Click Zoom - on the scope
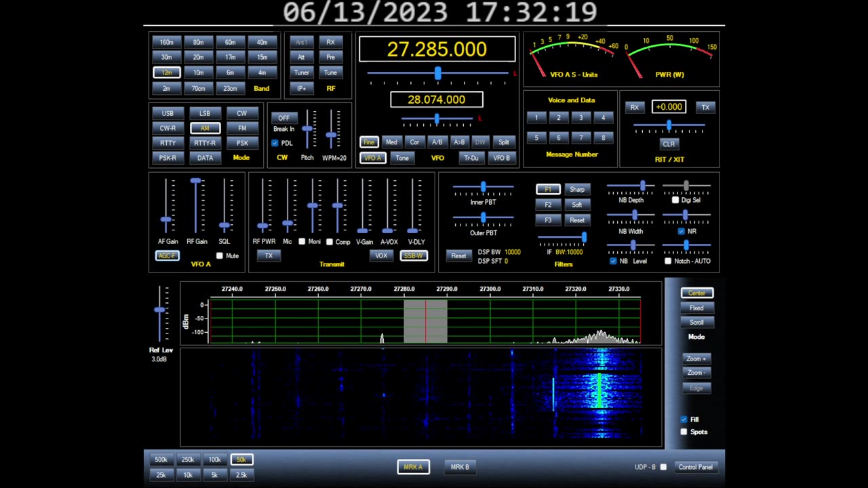The height and width of the screenshot is (488, 868). (x=696, y=373)
